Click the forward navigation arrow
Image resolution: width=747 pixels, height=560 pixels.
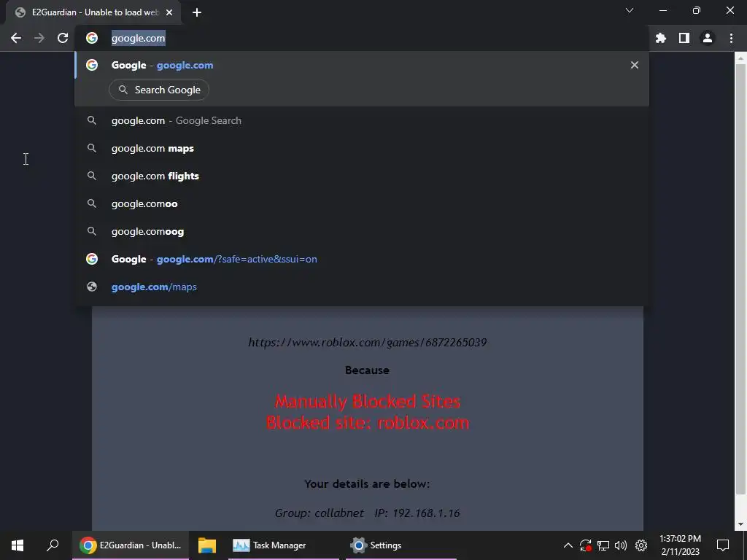[x=39, y=38]
